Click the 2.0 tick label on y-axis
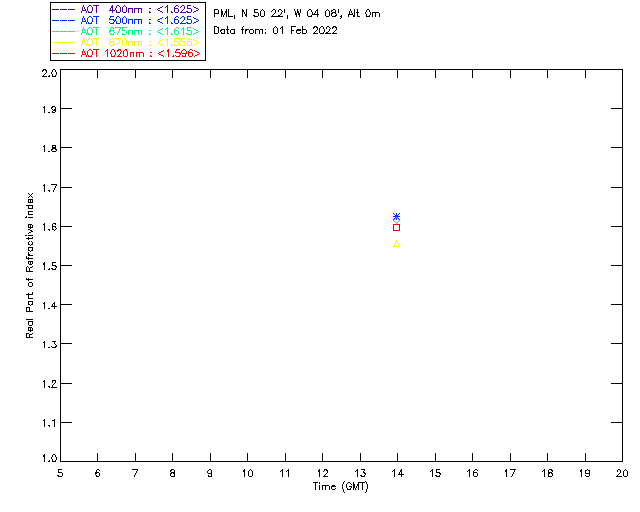This screenshot has width=640, height=512. pyautogui.click(x=47, y=73)
